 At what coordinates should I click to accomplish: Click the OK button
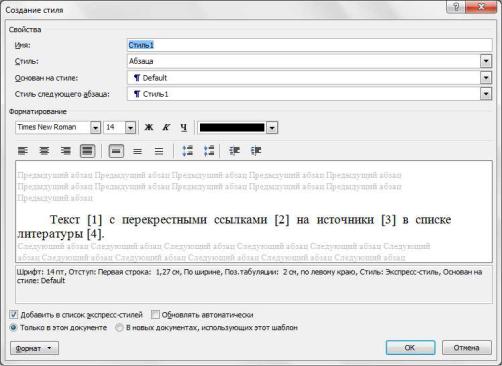(410, 348)
